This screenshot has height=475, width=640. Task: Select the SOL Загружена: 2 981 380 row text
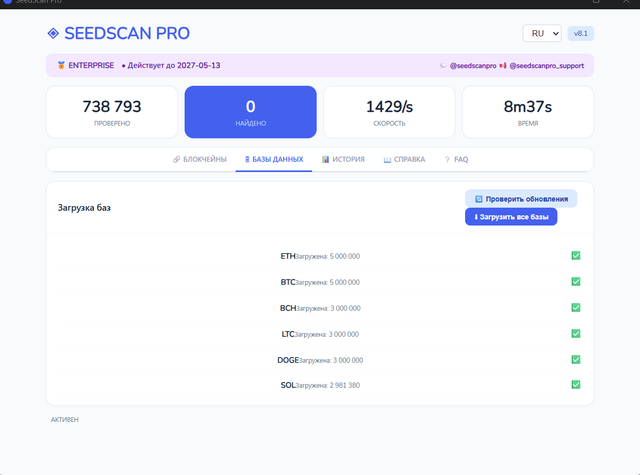tap(320, 385)
